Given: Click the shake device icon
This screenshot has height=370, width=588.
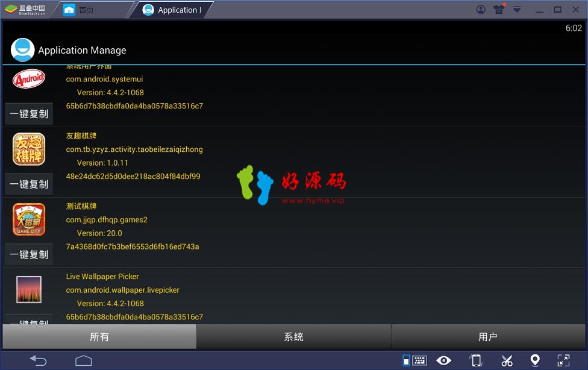Looking at the screenshot, I should [477, 360].
